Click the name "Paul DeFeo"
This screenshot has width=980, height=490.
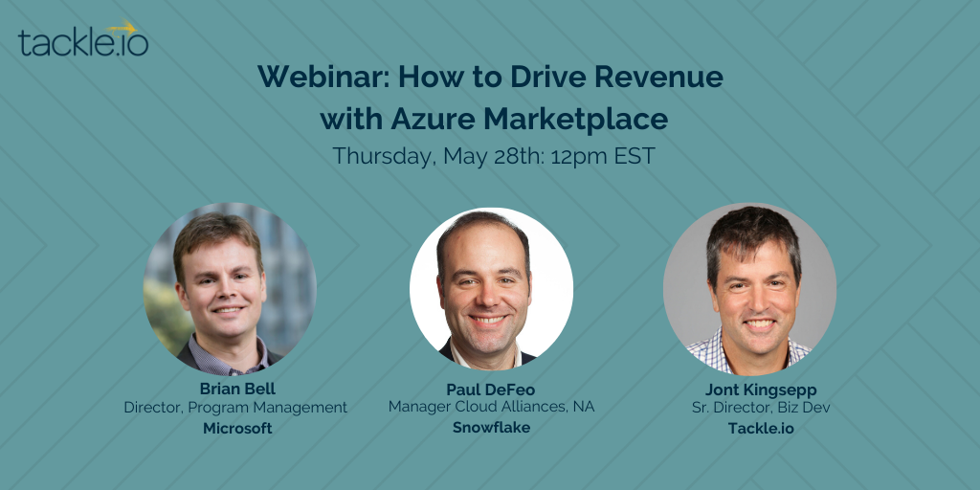(x=491, y=390)
